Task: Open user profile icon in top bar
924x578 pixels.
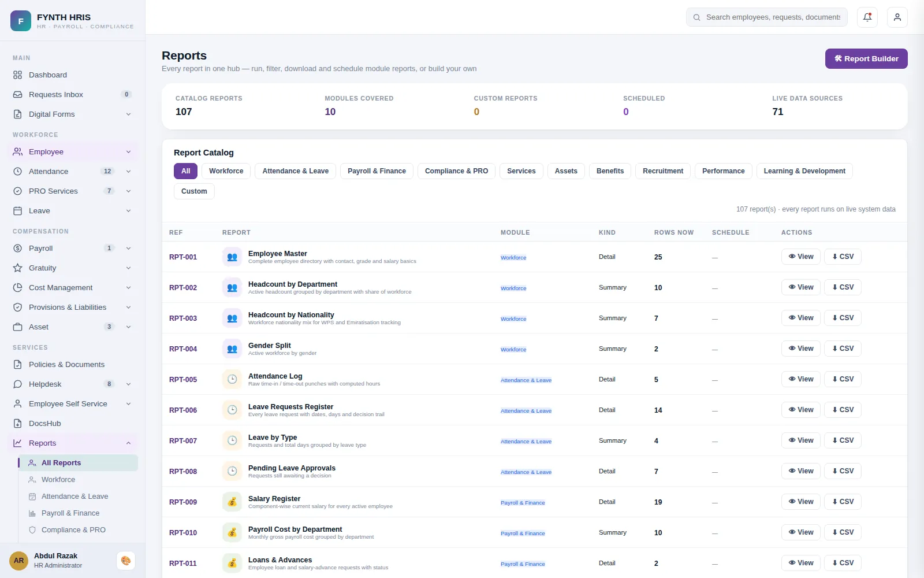Action: click(897, 17)
